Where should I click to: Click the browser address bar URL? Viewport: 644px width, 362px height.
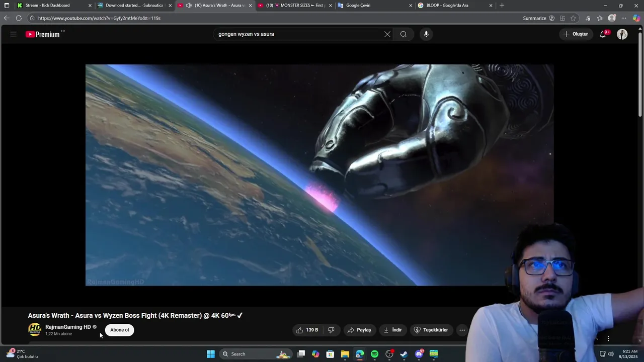pyautogui.click(x=99, y=18)
